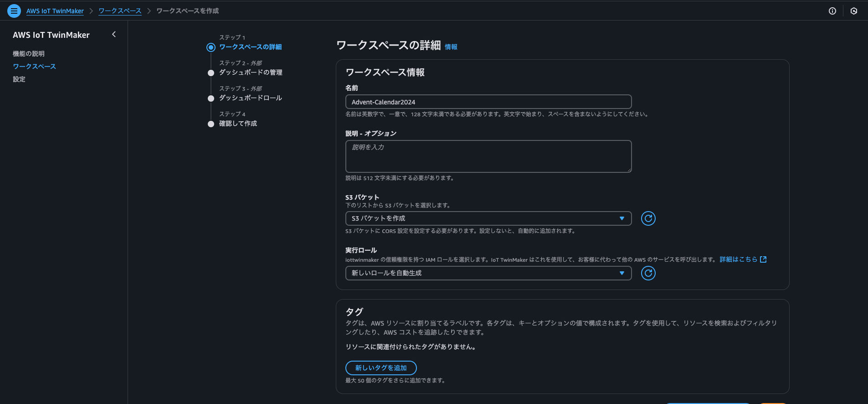
Task: Click 情報 link beside page heading
Action: 451,47
